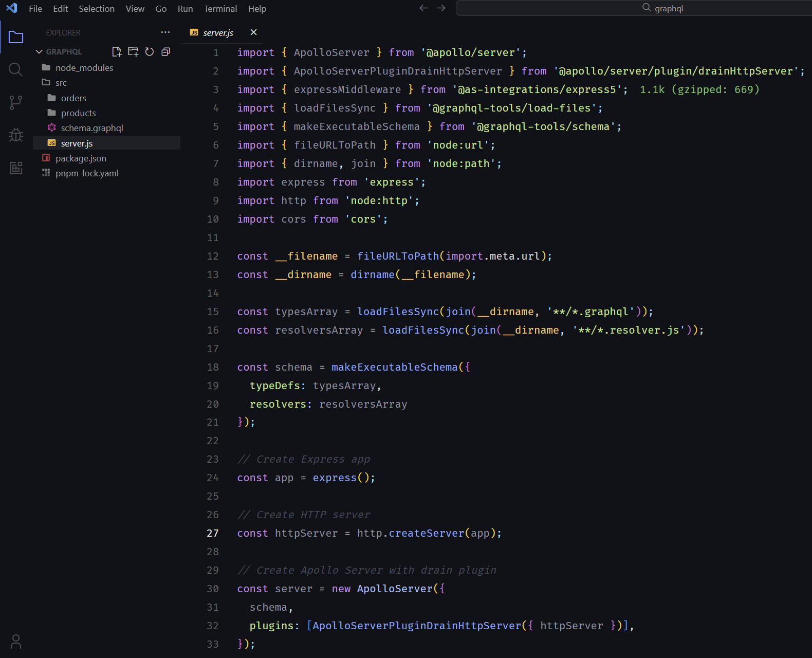Click 'http.createServer' on line 27
Image resolution: width=812 pixels, height=658 pixels.
coord(411,533)
